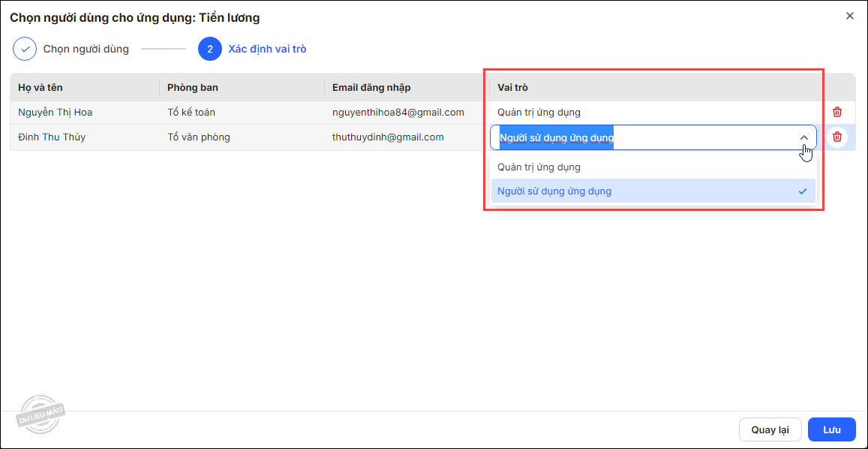Remove Đinh Thu Thủy with trash icon
Viewport: 868px width, 449px height.
(x=837, y=137)
